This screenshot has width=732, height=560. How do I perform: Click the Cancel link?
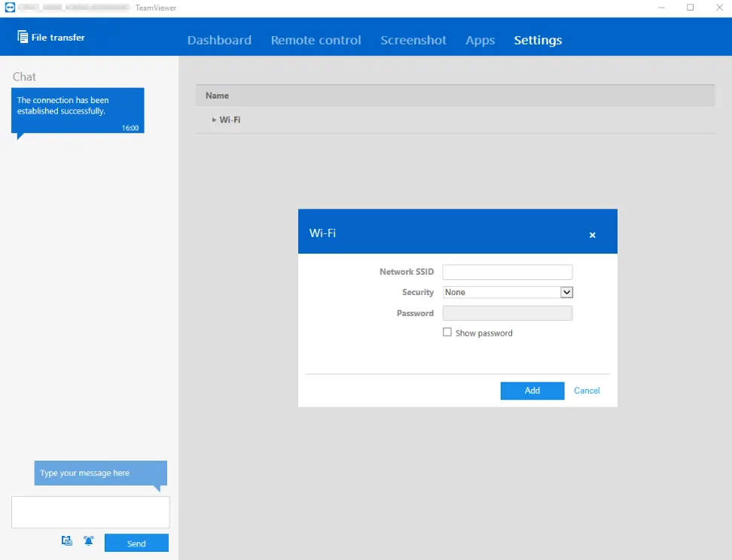[x=587, y=391]
